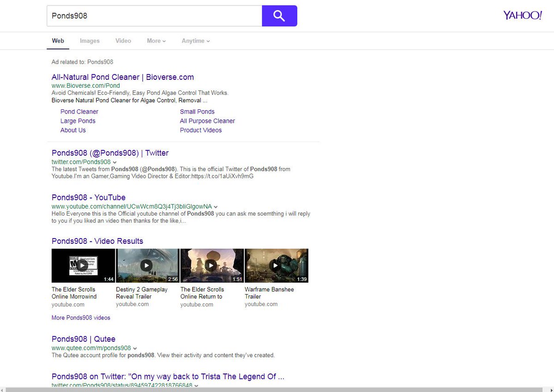Expand arrow next to qutee.com/m/ponds908 URL
The height and width of the screenshot is (392, 554).
pyautogui.click(x=135, y=348)
